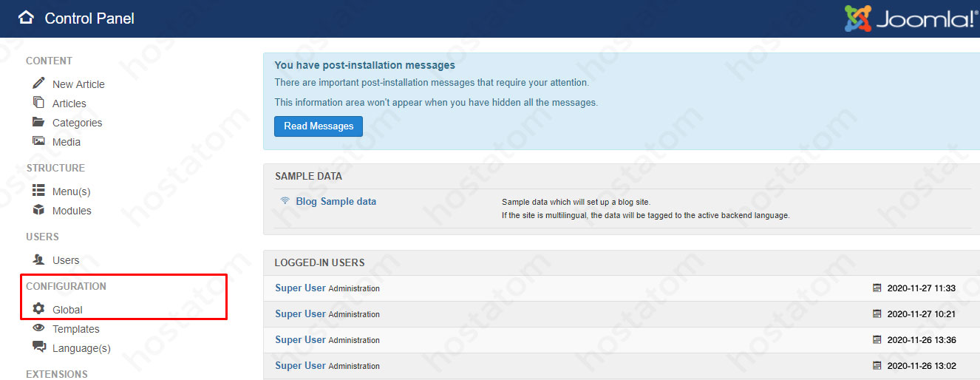This screenshot has height=380, width=980.
Task: Click the Categories folder icon
Action: [x=38, y=122]
